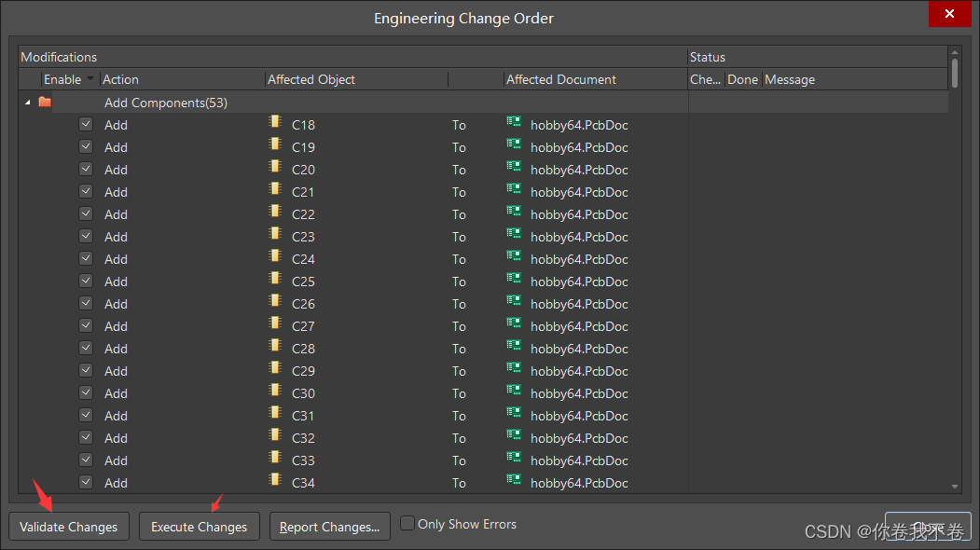The image size is (980, 550).
Task: Click the scrollbar down arrow
Action: 954,487
